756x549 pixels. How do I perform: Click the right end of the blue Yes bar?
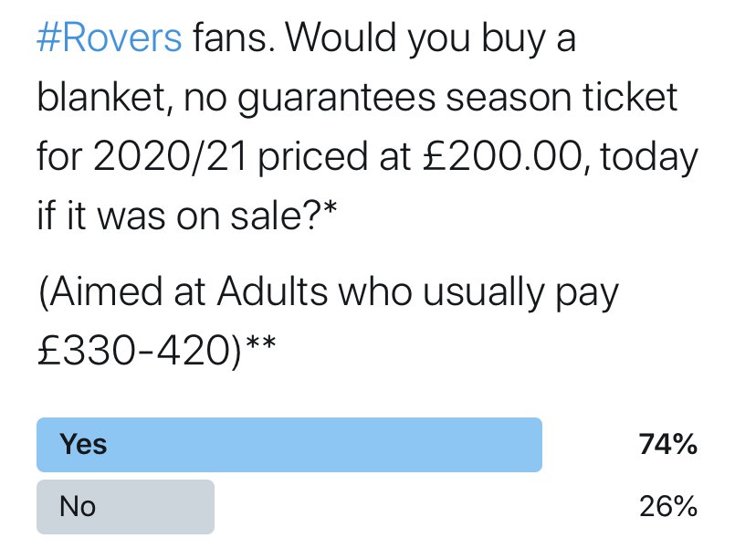pos(533,445)
